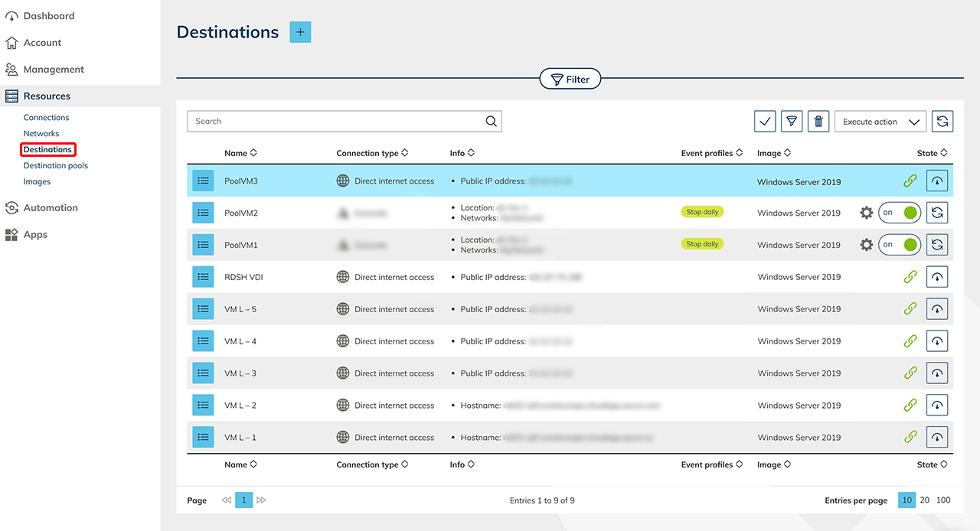This screenshot has width=980, height=531.
Task: Click the next page arrows in pagination
Action: (x=262, y=500)
